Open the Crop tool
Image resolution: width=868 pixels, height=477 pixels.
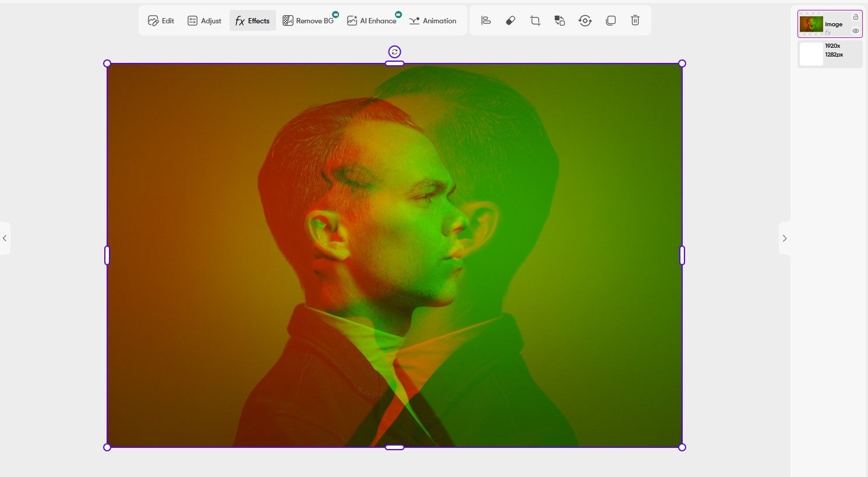[x=535, y=20]
